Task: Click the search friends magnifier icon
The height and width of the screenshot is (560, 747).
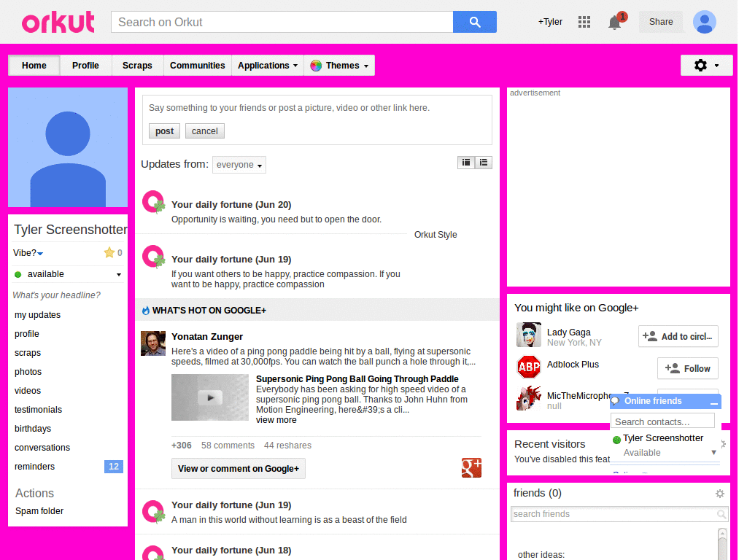Action: (x=721, y=514)
